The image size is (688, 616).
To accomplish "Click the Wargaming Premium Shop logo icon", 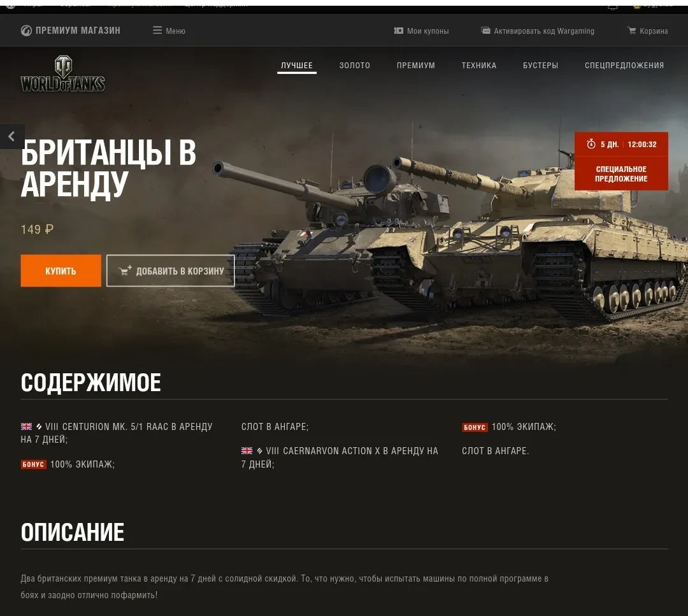I will 26,31.
